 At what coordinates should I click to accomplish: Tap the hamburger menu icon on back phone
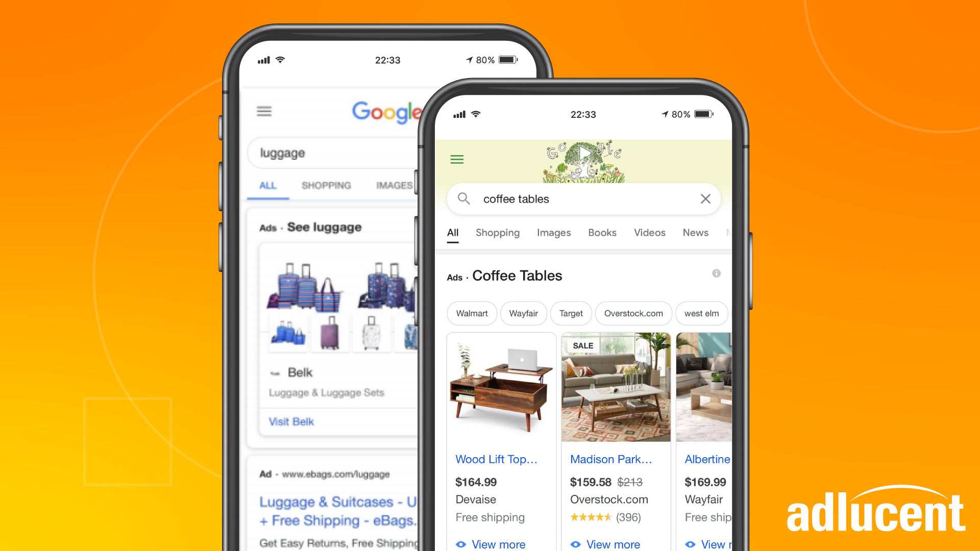(x=264, y=111)
